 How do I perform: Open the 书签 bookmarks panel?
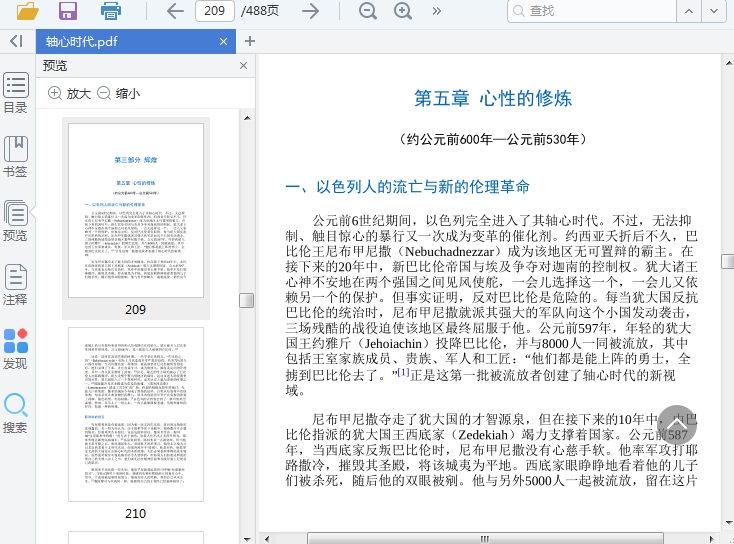(16, 157)
